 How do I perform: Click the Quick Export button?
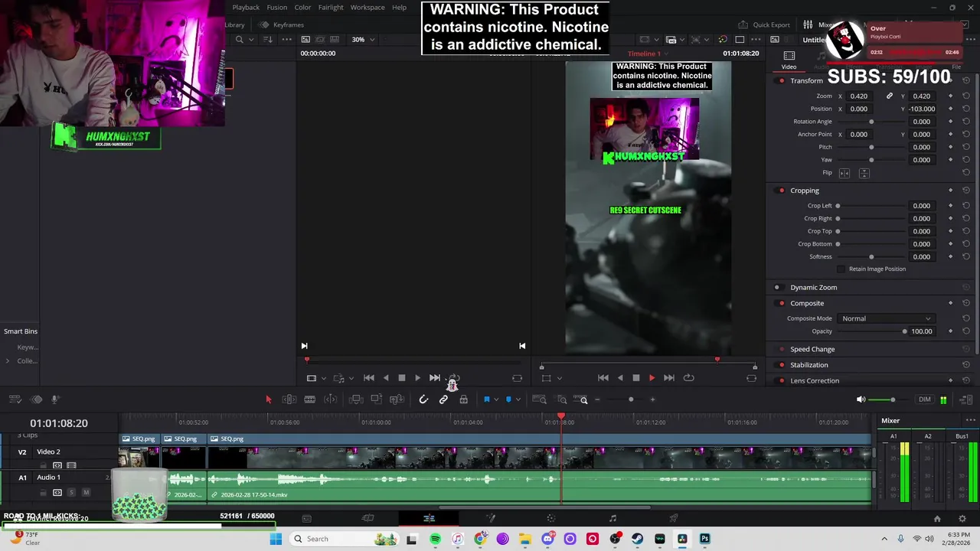(x=764, y=24)
